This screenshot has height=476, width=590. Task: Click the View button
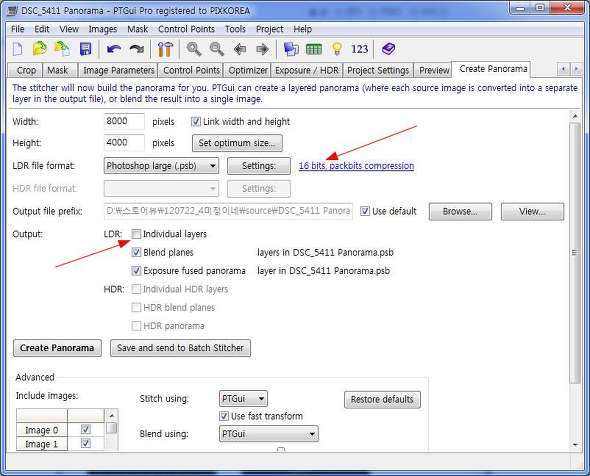tap(532, 211)
